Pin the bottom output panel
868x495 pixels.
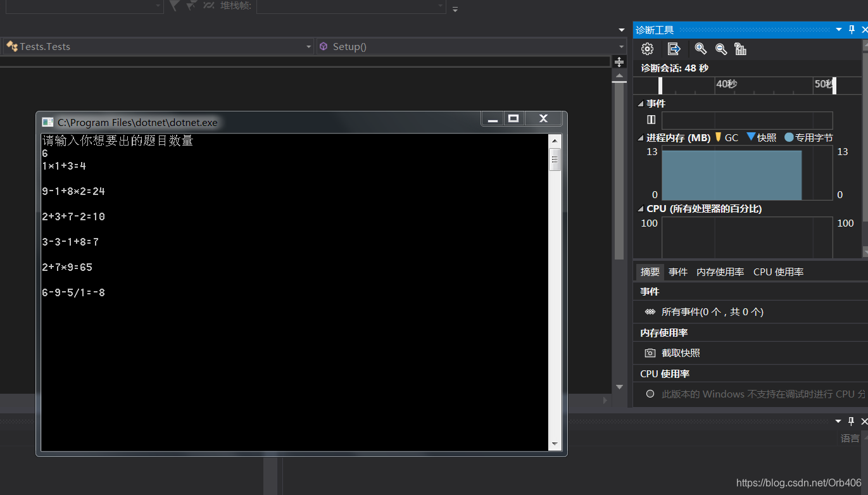(x=852, y=421)
